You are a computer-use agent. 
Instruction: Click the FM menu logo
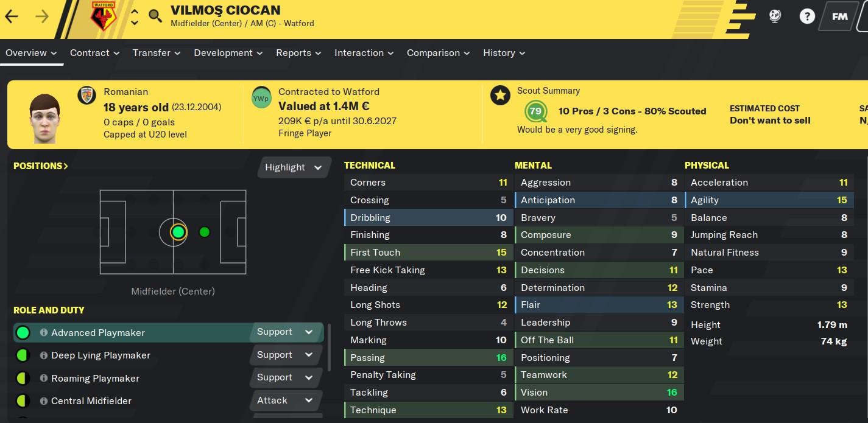click(x=840, y=16)
